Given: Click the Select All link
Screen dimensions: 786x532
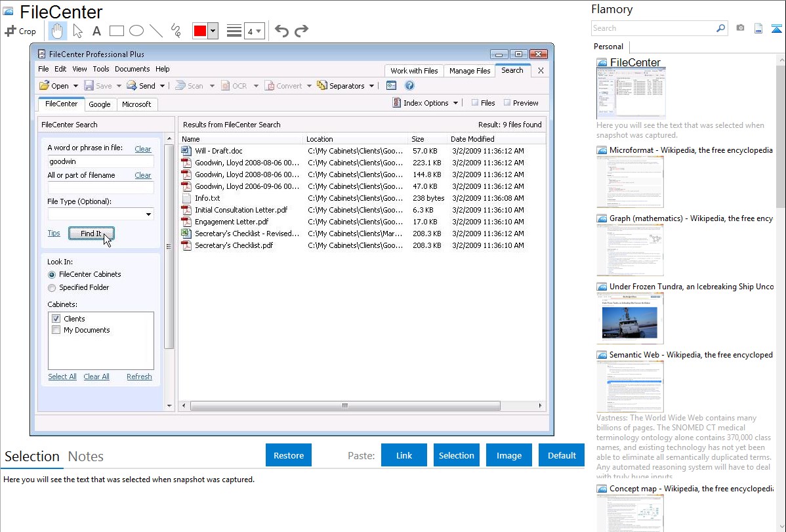Looking at the screenshot, I should (62, 377).
